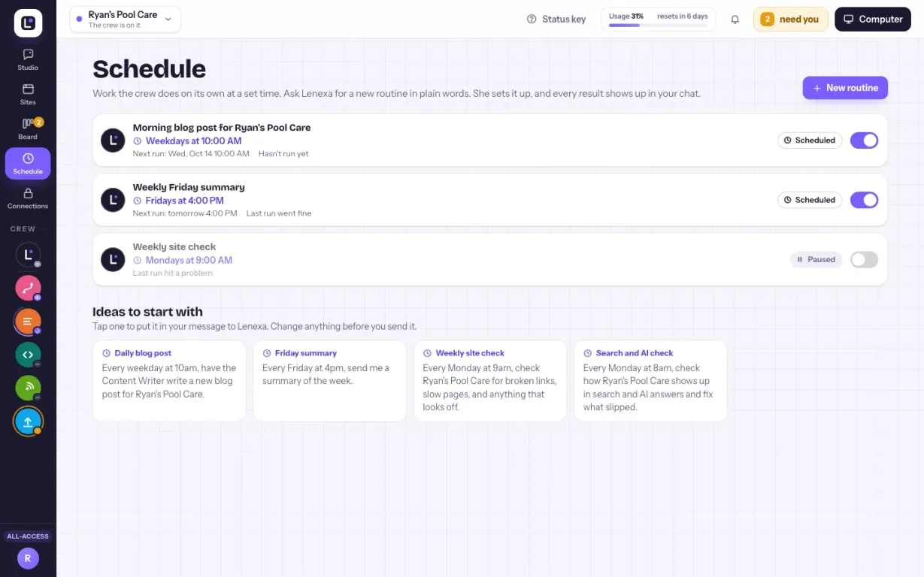This screenshot has height=577, width=924.
Task: Click the Lenexa avatar on Weekly Friday summary
Action: (x=113, y=200)
